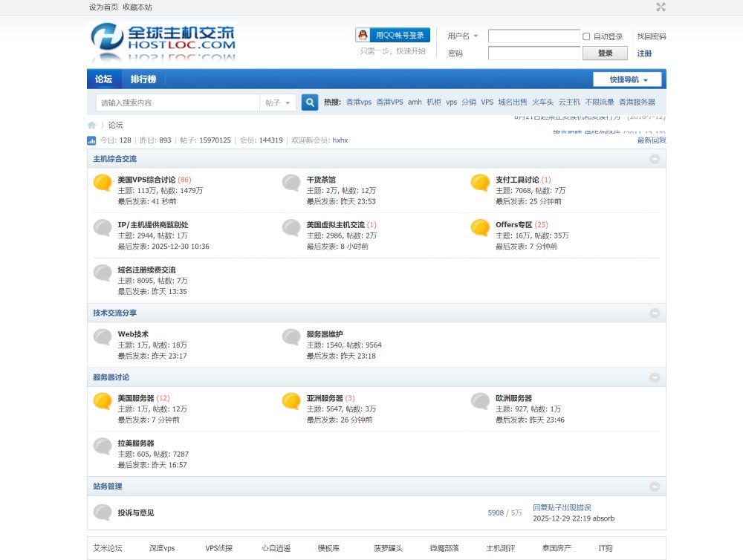Select the 论坛 nav tab
The width and height of the screenshot is (743, 560).
tap(103, 79)
